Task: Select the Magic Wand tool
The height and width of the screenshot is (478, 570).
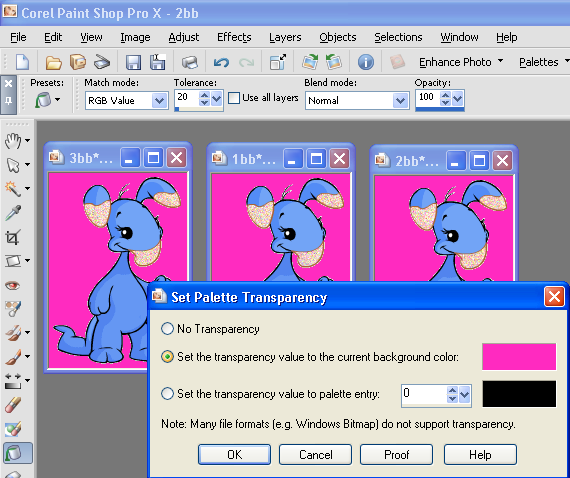Action: tap(13, 189)
